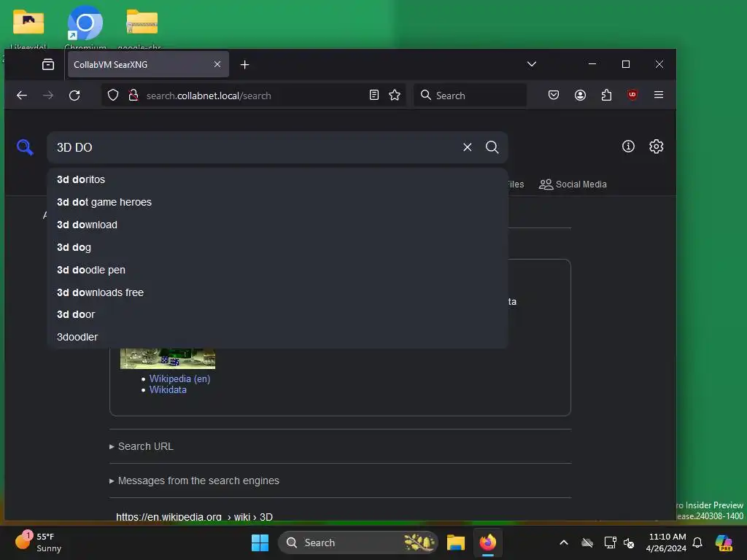
Task: Open the Wikidata link
Action: point(168,389)
